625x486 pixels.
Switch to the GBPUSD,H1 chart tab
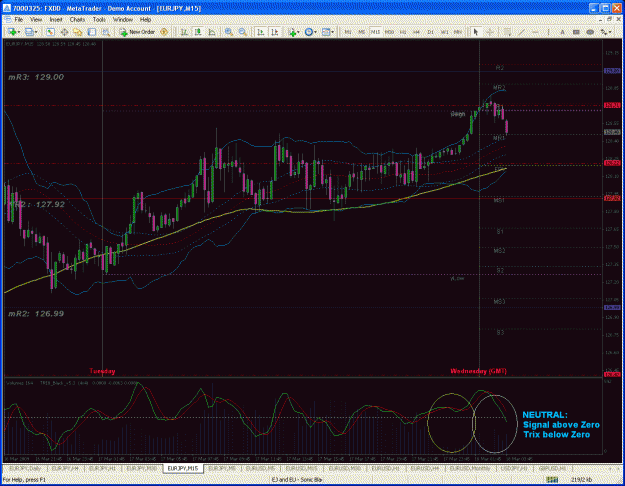[x=553, y=468]
